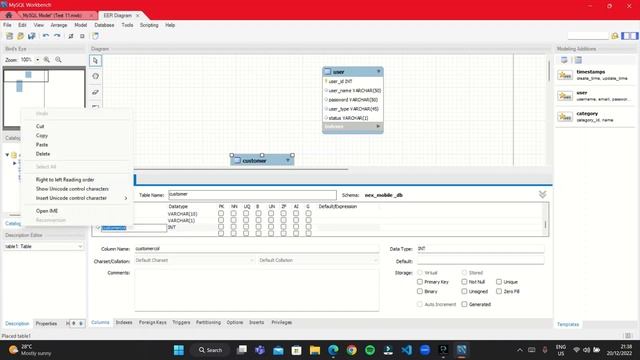The height and width of the screenshot is (360, 640).
Task: Switch to the Foreign Keys tab
Action: click(152, 322)
